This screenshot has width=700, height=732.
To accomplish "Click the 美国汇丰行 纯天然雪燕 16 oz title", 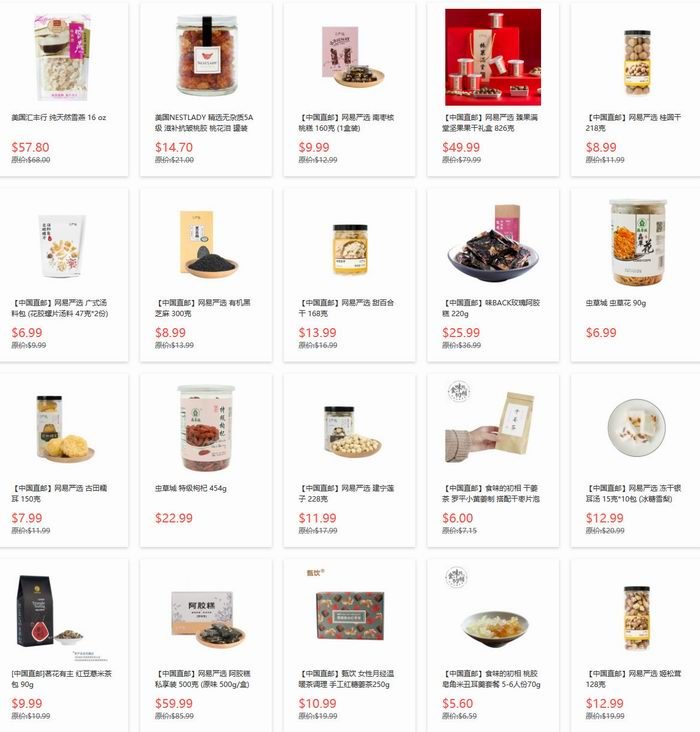I will 58,118.
